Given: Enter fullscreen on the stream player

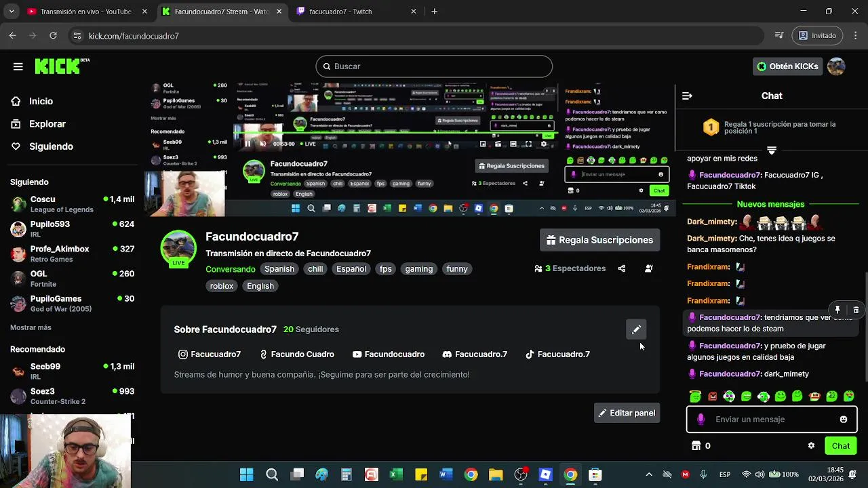Looking at the screenshot, I should 528,144.
